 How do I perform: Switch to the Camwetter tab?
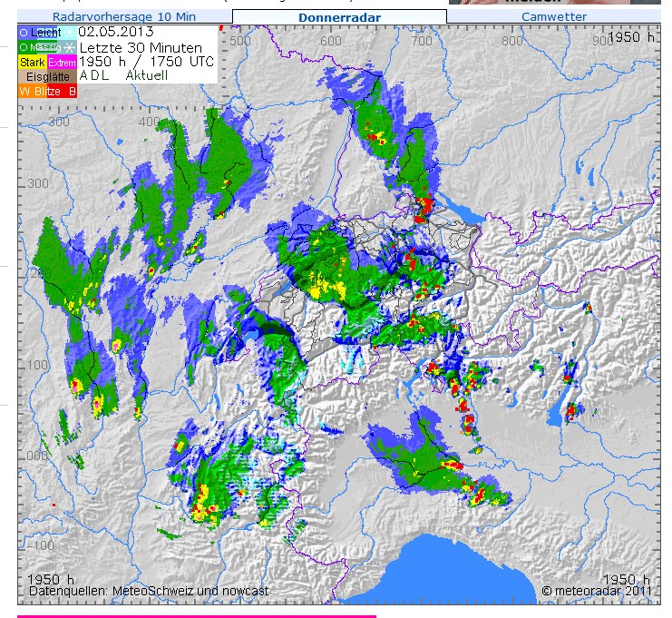pos(554,16)
